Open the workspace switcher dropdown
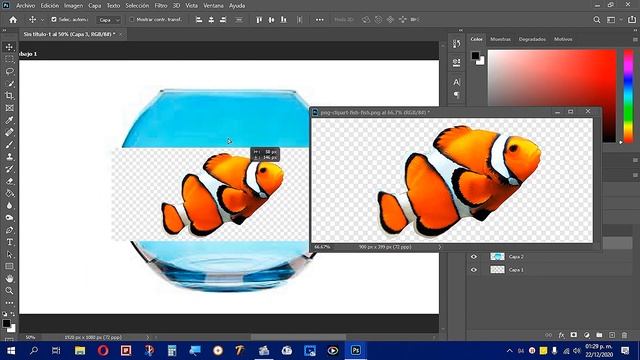Viewport: 640px width, 360px height. click(x=613, y=20)
